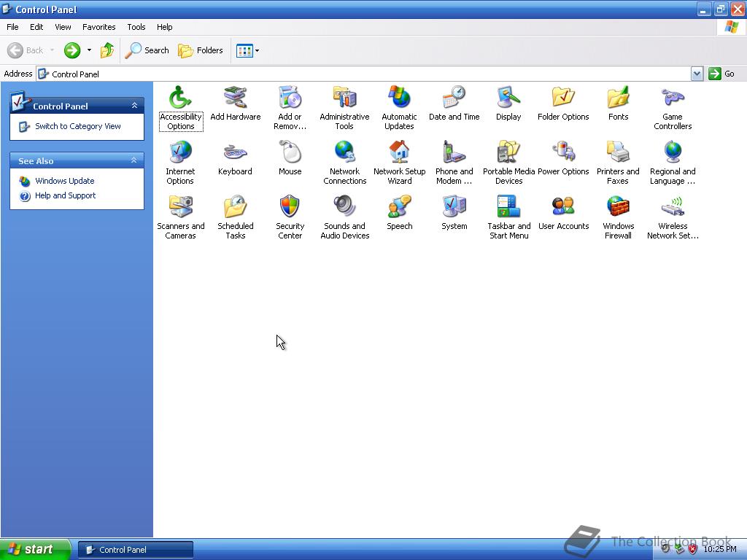Open Add Hardware wizard icon
This screenshot has height=560, width=747.
[236, 98]
